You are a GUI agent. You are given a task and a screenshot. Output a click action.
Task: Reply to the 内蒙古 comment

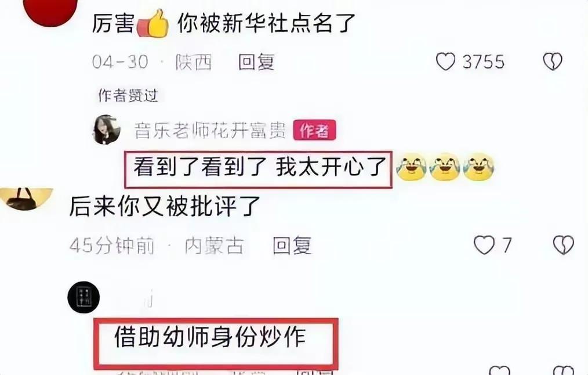coord(292,246)
